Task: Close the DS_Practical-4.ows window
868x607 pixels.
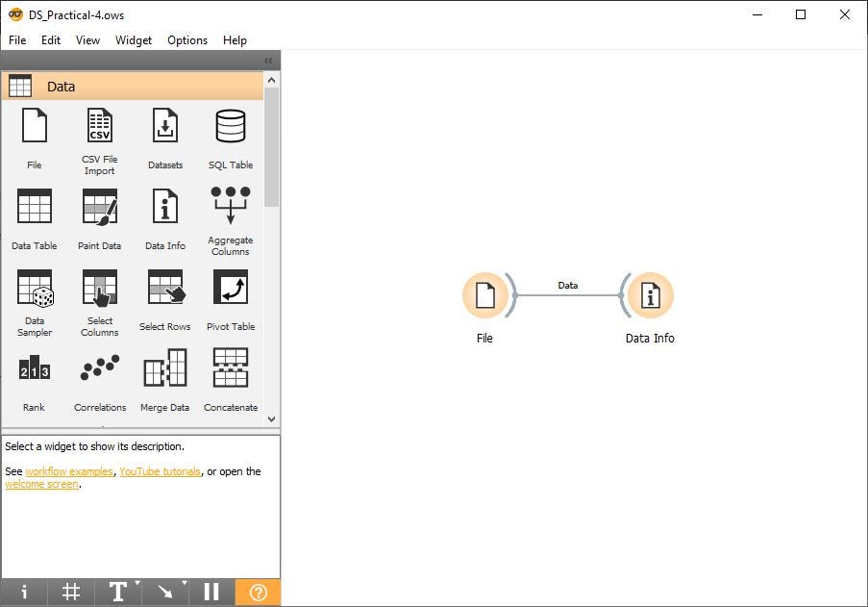Action: [845, 14]
